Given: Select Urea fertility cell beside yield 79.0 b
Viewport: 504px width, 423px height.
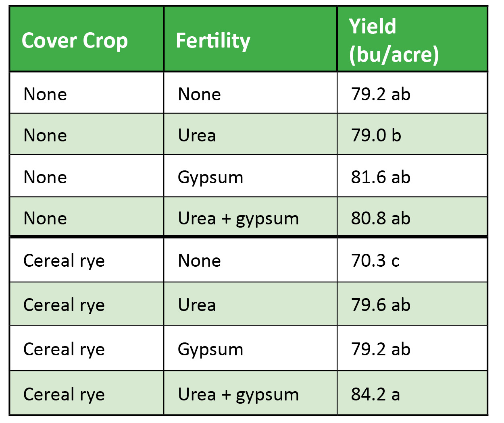Looking at the screenshot, I should point(197,135).
